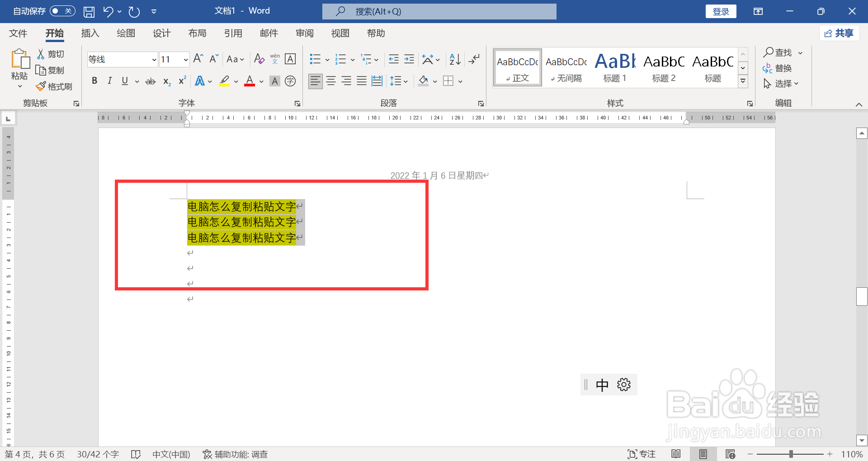
Task: Click the Login (登录) button
Action: (x=721, y=11)
